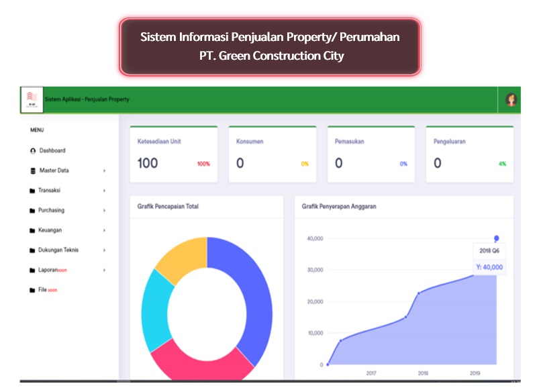Expand the Purchasing submenu arrow
Image resolution: width=537 pixels, height=392 pixels.
(105, 210)
